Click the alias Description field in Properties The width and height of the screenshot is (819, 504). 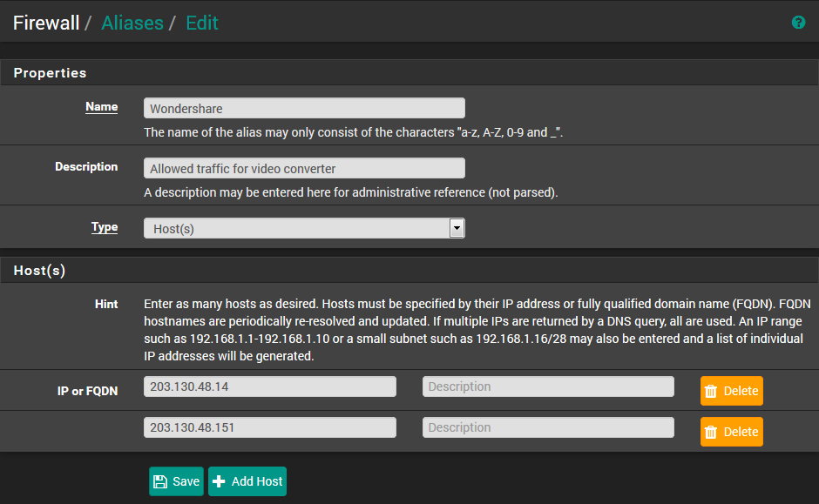coord(304,168)
